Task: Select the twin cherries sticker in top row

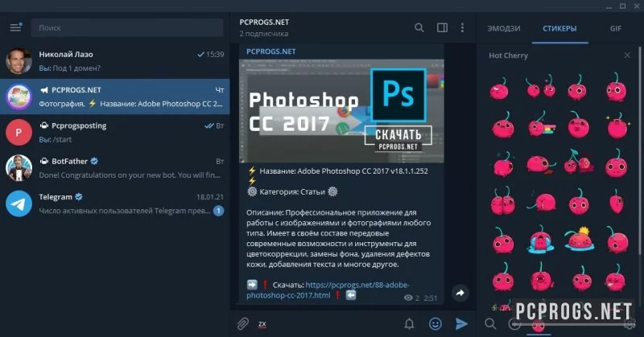Action: (541, 86)
